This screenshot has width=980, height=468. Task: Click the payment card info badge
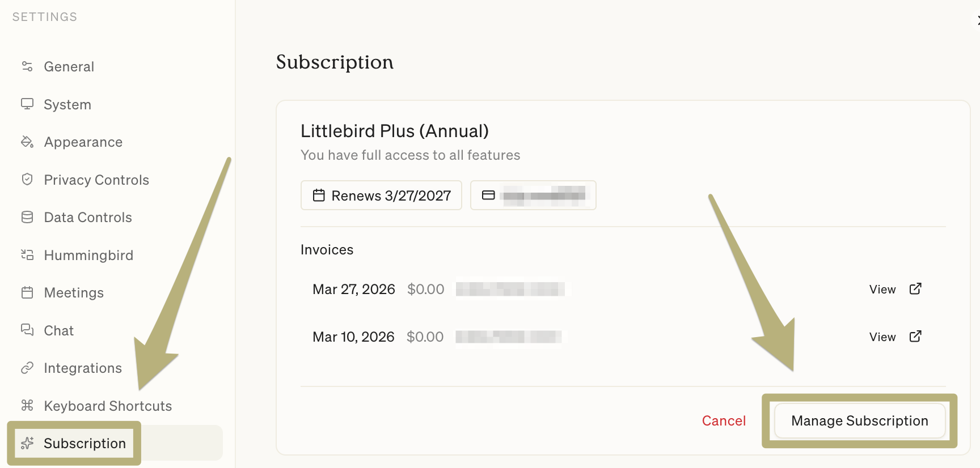click(x=533, y=195)
